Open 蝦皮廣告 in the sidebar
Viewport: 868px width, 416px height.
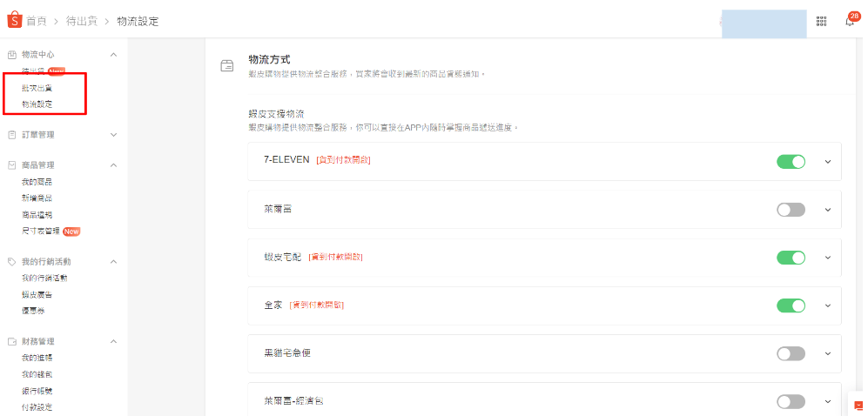click(37, 295)
